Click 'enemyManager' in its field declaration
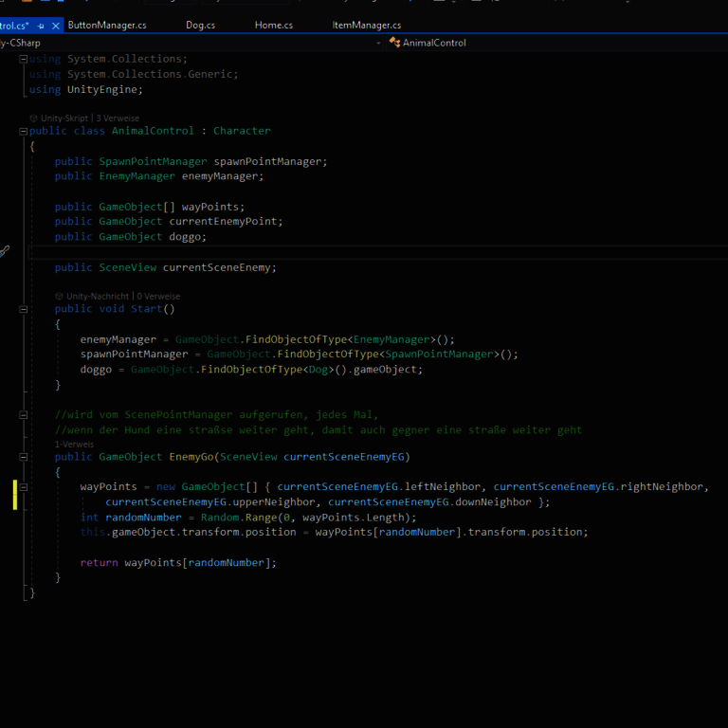The image size is (728, 728). click(x=220, y=176)
